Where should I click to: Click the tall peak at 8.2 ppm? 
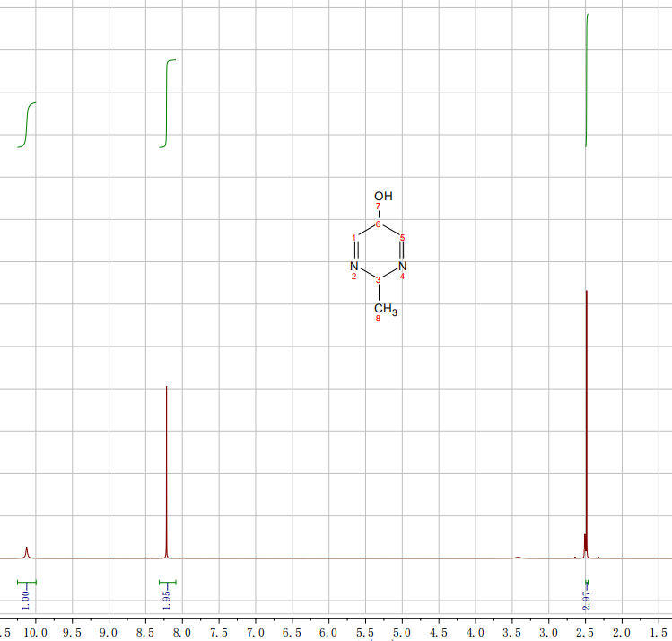click(x=167, y=467)
